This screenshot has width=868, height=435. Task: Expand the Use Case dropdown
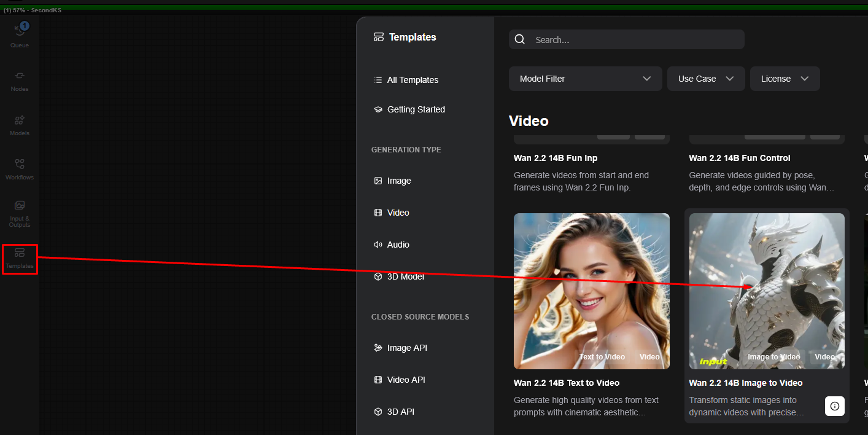tap(706, 79)
